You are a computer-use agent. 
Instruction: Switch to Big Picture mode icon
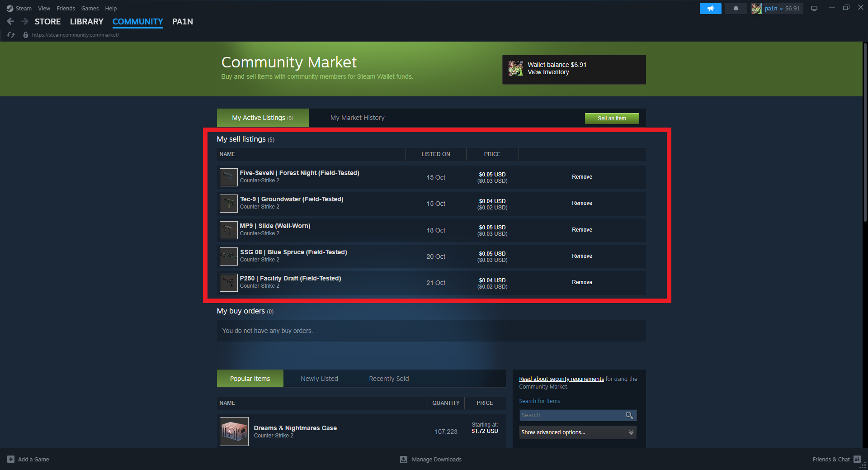[x=814, y=9]
